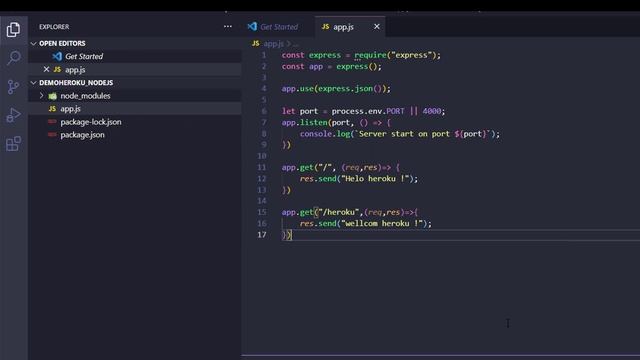640x360 pixels.
Task: Open package.json in the file tree
Action: tap(135, 135)
